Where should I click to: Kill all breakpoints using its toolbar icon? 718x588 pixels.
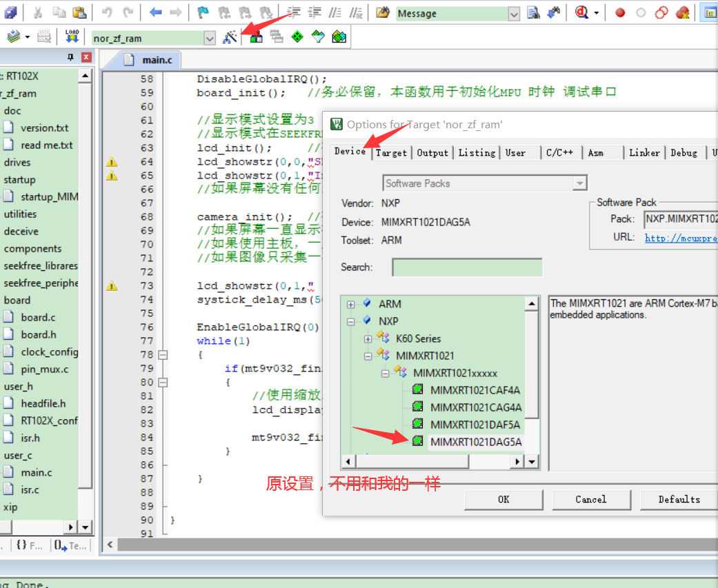682,12
